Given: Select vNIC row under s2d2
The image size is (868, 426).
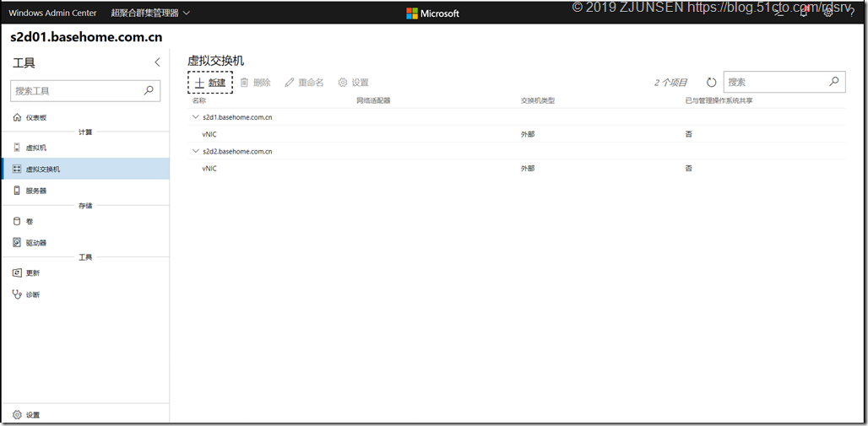Looking at the screenshot, I should (x=518, y=168).
